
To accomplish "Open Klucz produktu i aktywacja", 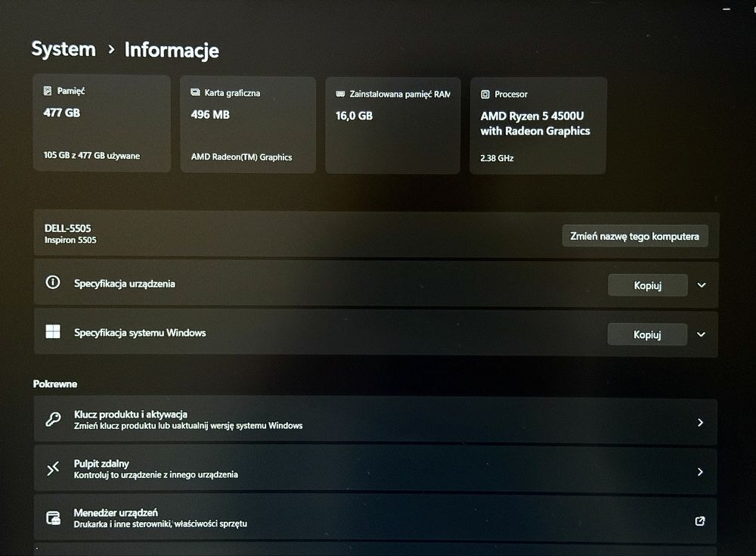I will coord(375,421).
